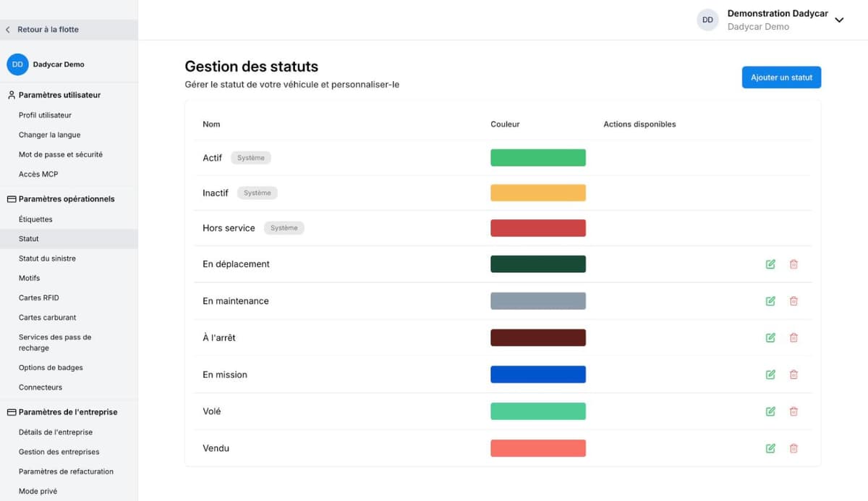Open Mode privé settings

point(38,491)
